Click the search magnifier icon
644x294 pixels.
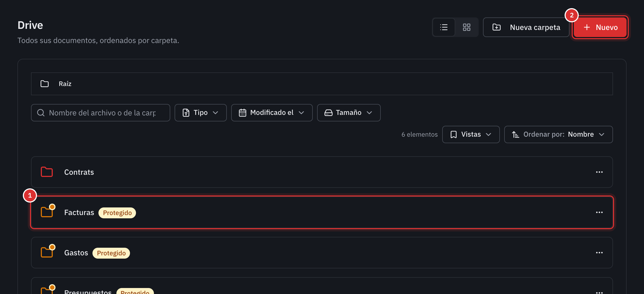click(x=41, y=113)
